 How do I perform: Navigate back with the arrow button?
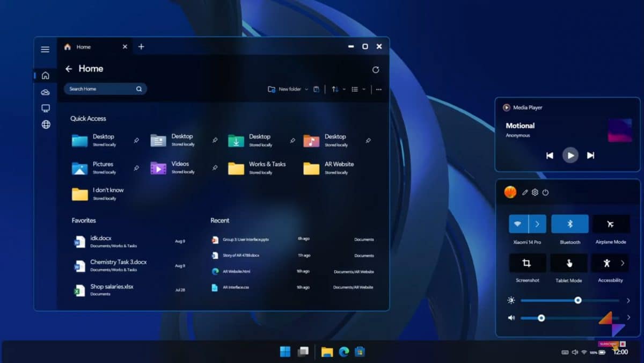pyautogui.click(x=69, y=69)
